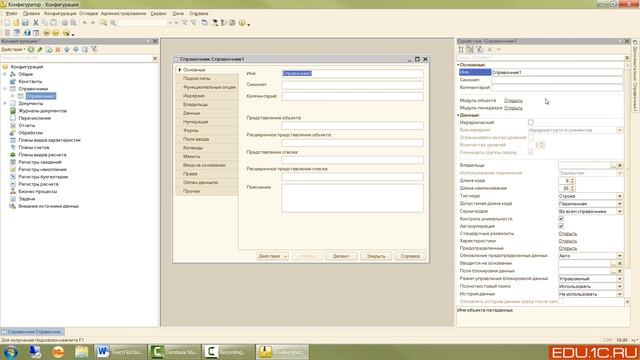This screenshot has width=640, height=360.
Task: Open the Обновление предопределенных данных dropdown
Action: click(x=620, y=256)
